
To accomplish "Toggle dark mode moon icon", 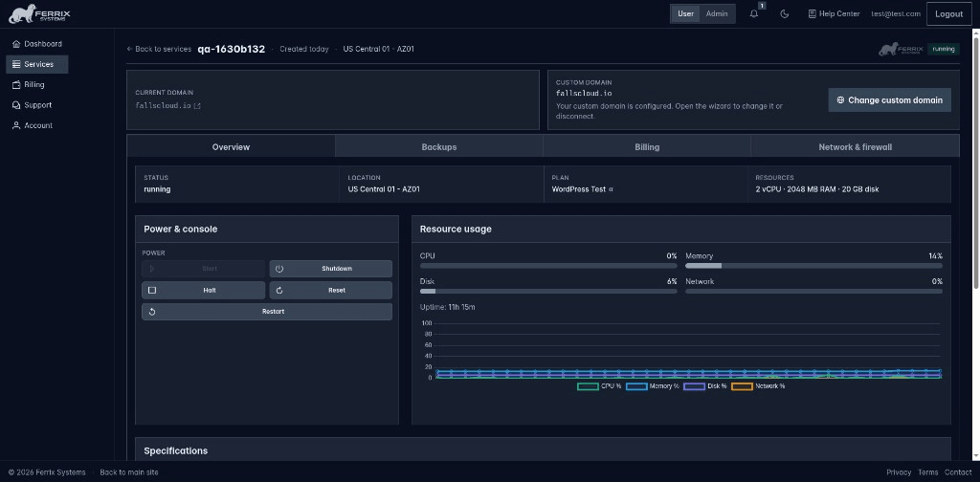I will tap(785, 13).
